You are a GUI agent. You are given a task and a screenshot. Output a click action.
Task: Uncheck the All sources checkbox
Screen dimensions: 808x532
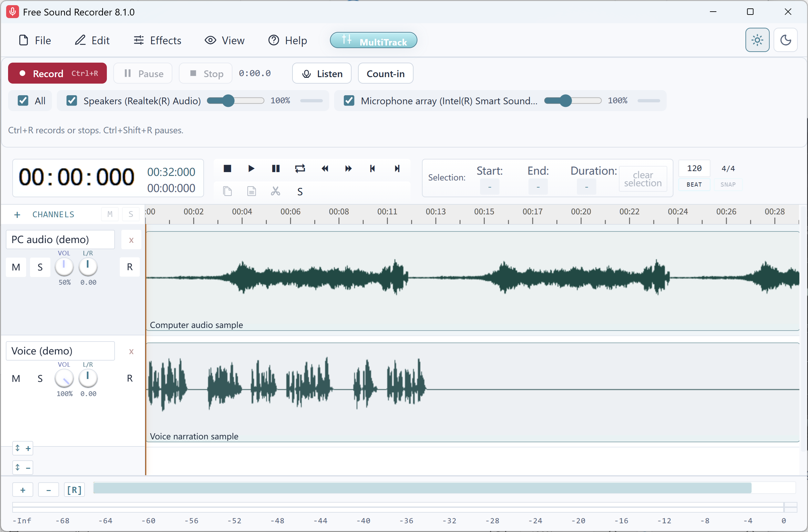tap(23, 101)
